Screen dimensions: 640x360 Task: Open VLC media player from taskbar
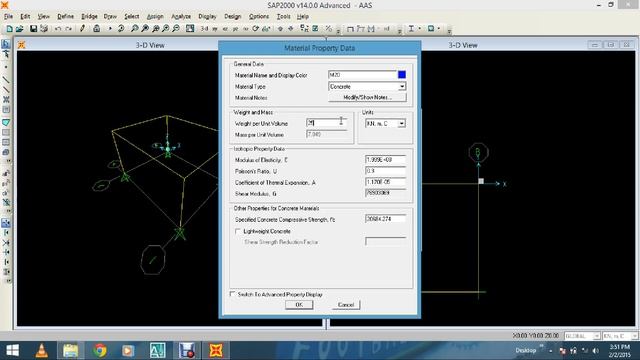tap(41, 351)
